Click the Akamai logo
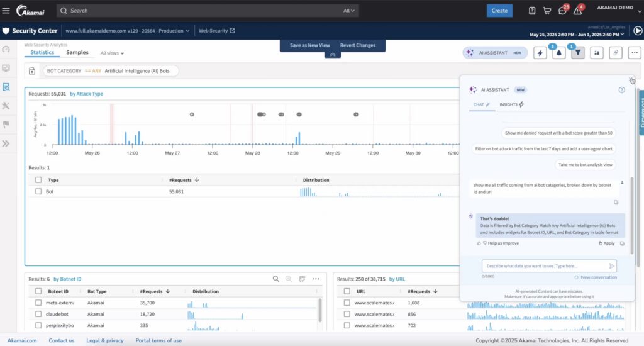 pyautogui.click(x=30, y=11)
